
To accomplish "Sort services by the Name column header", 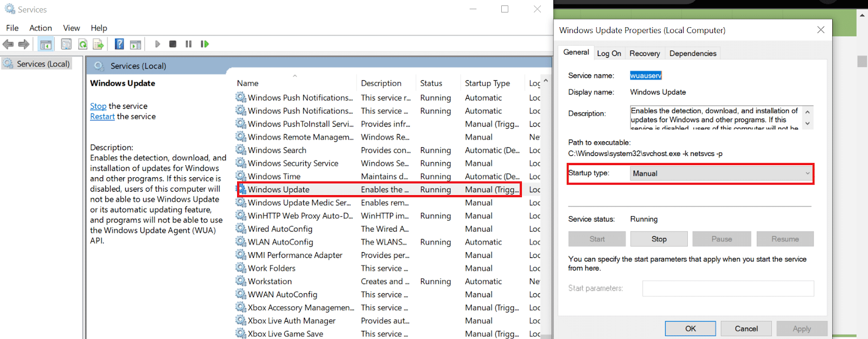I will pos(247,83).
